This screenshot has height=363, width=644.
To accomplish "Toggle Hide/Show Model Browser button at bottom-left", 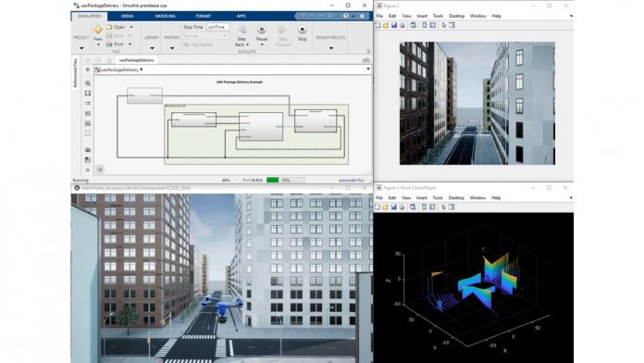I will [x=100, y=169].
